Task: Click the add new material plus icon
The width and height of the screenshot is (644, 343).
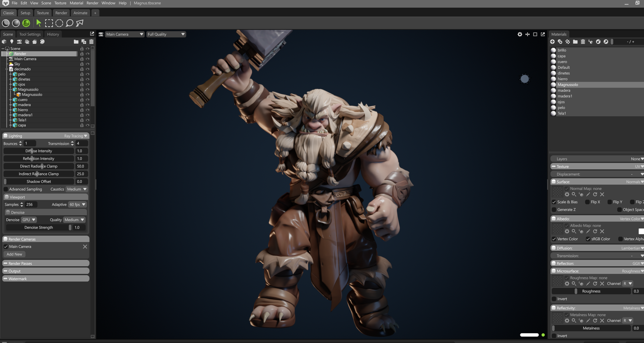Action: [x=552, y=42]
